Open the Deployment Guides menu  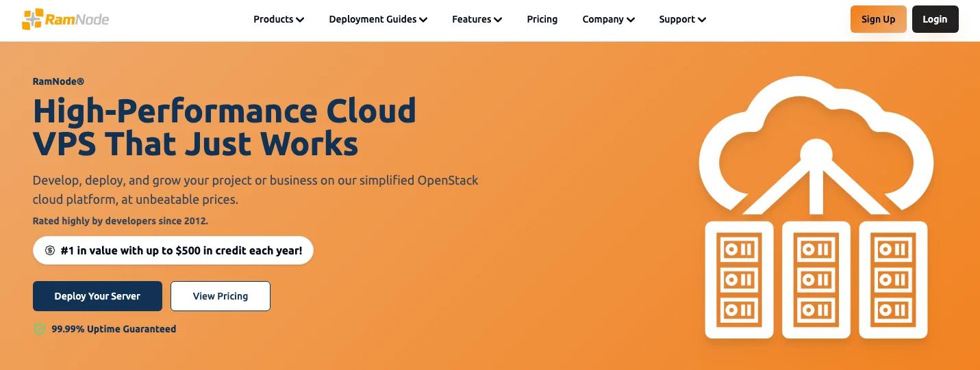point(378,19)
